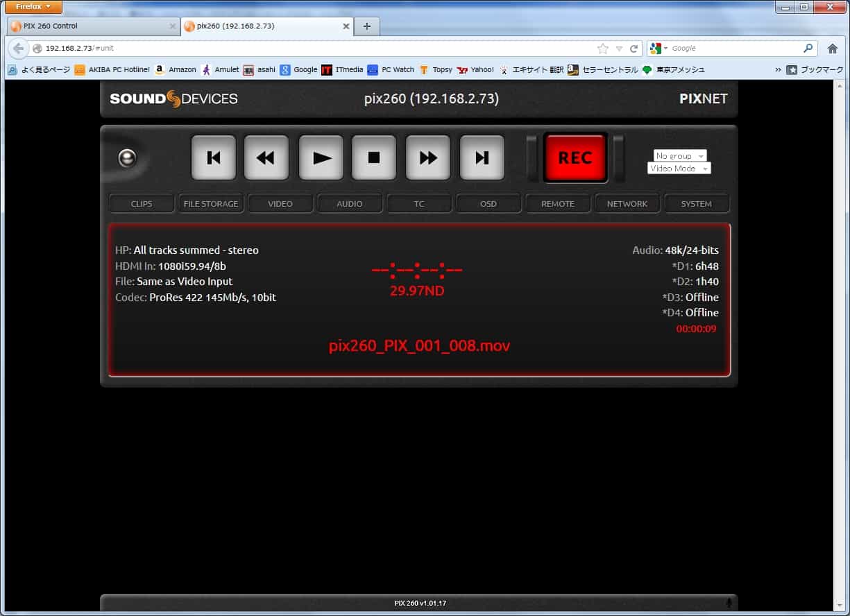Click the ProRes 422 145Mb/s codec text
The width and height of the screenshot is (850, 616).
[212, 297]
